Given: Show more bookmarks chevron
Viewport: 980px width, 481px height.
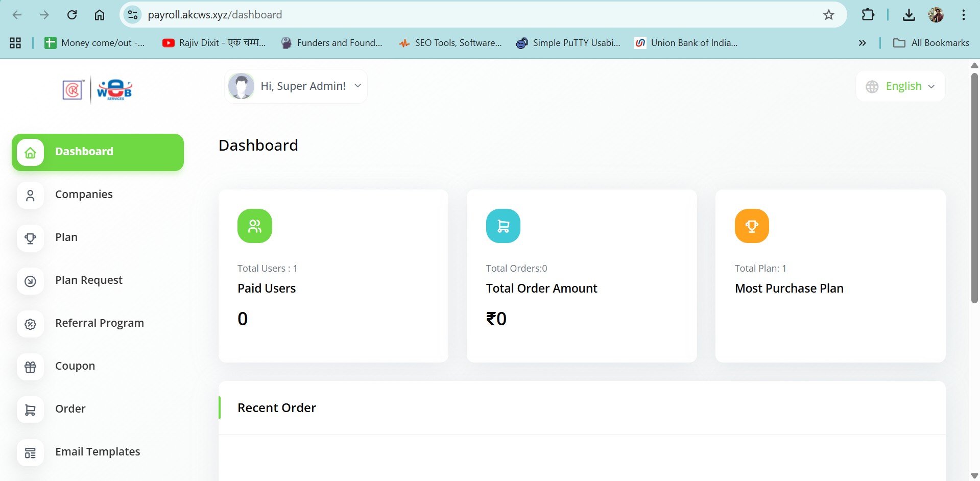Looking at the screenshot, I should pos(862,43).
